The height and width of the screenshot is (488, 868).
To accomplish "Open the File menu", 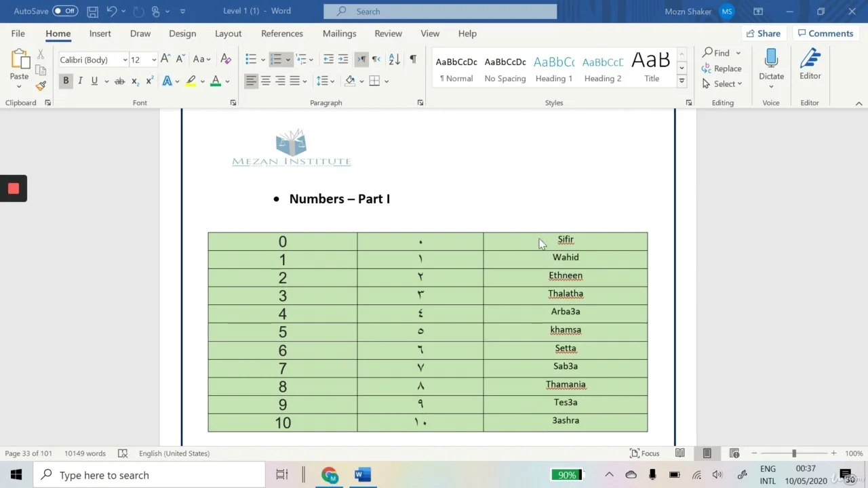I will 18,33.
